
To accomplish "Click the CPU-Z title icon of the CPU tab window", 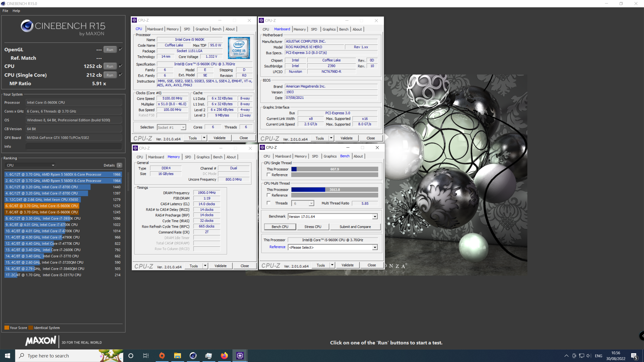I will [135, 20].
